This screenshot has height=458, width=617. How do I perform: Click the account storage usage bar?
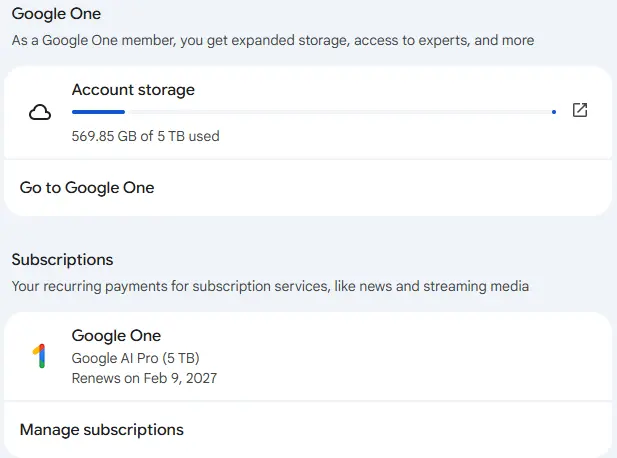tap(314, 112)
